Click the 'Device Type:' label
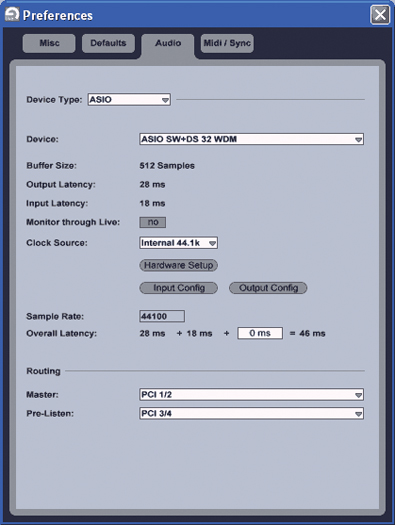This screenshot has width=395, height=525. [x=54, y=100]
